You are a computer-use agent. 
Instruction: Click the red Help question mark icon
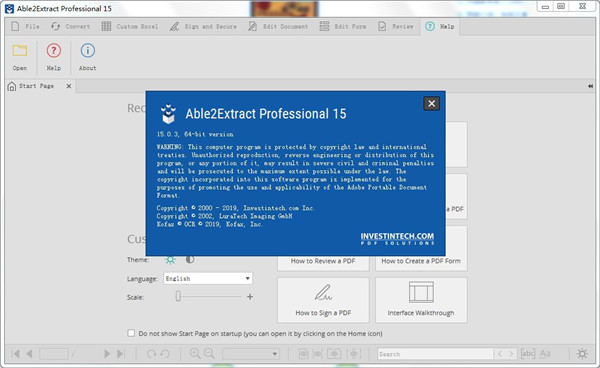pos(54,51)
